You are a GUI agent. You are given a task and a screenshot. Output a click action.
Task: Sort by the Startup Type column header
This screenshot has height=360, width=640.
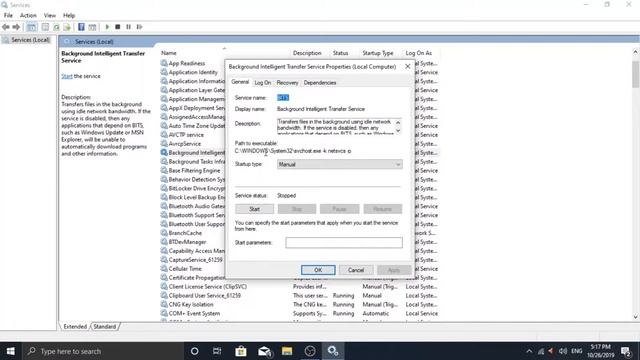coord(378,53)
